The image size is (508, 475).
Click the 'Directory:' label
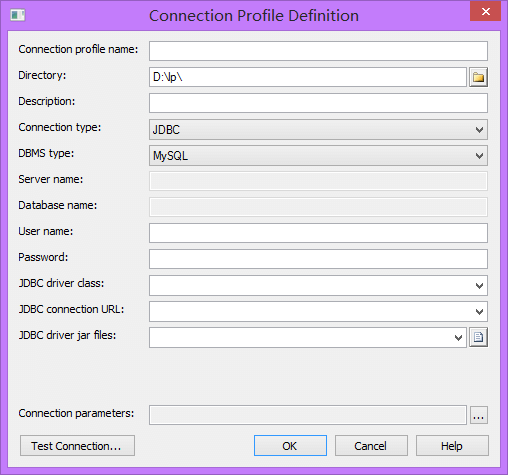coord(42,75)
